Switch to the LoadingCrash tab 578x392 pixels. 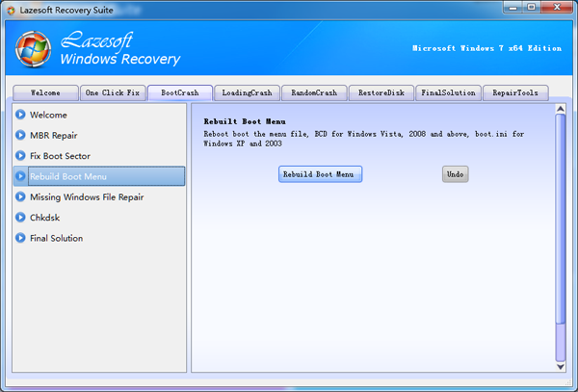[x=247, y=92]
